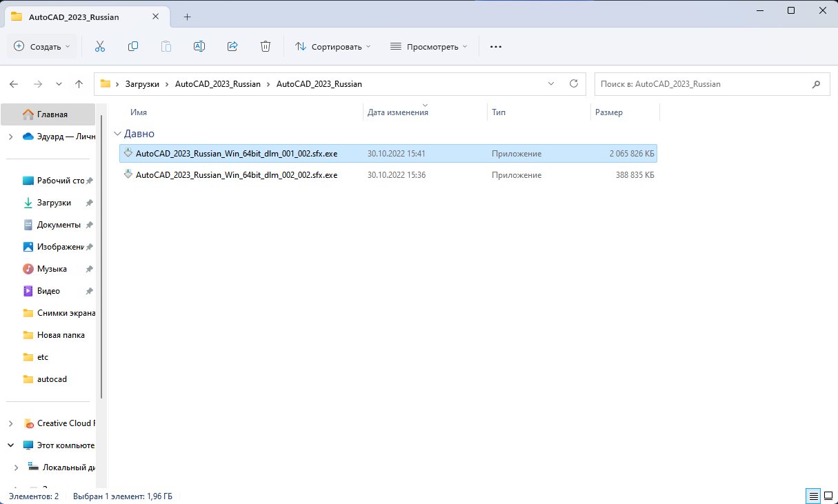Go back with the left arrow

tap(14, 84)
